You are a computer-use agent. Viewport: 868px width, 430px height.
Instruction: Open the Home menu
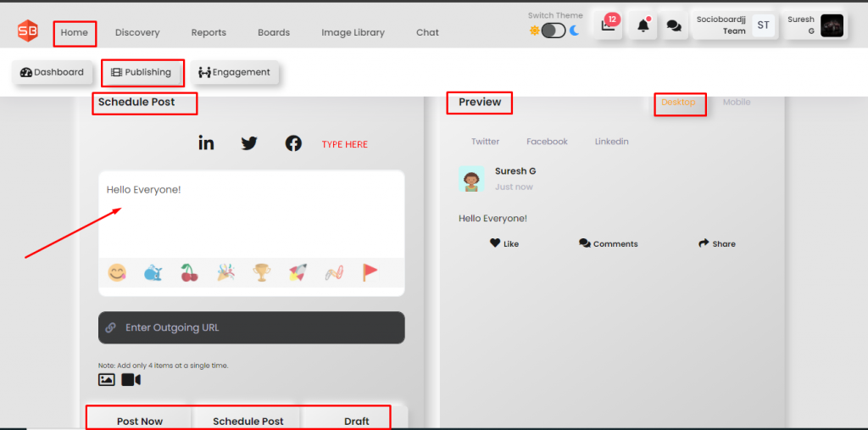[75, 33]
